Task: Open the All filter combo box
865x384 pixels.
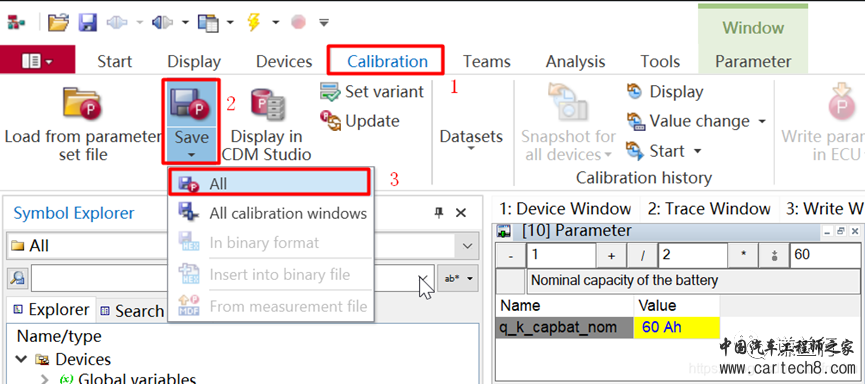Action: pos(242,246)
